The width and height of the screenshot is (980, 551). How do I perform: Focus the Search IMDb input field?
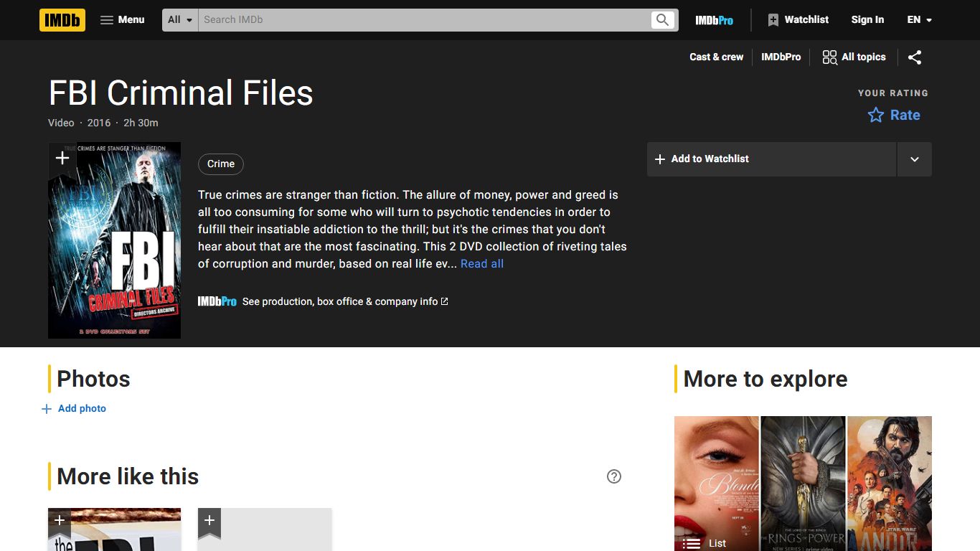[423, 20]
